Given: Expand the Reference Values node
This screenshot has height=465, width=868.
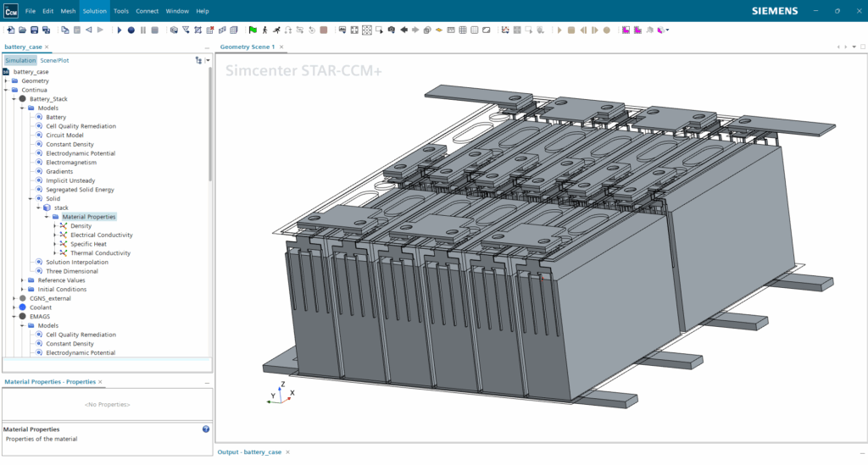Looking at the screenshot, I should coord(22,280).
